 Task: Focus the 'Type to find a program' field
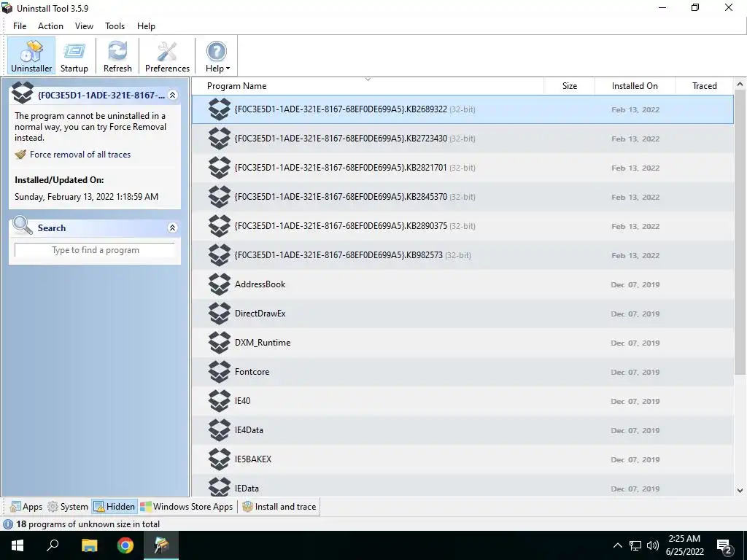tap(95, 250)
